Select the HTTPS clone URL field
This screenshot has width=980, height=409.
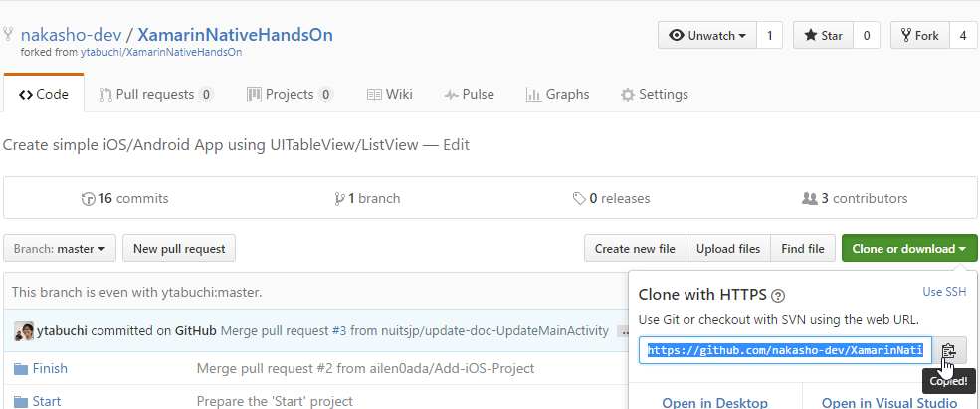(x=786, y=351)
